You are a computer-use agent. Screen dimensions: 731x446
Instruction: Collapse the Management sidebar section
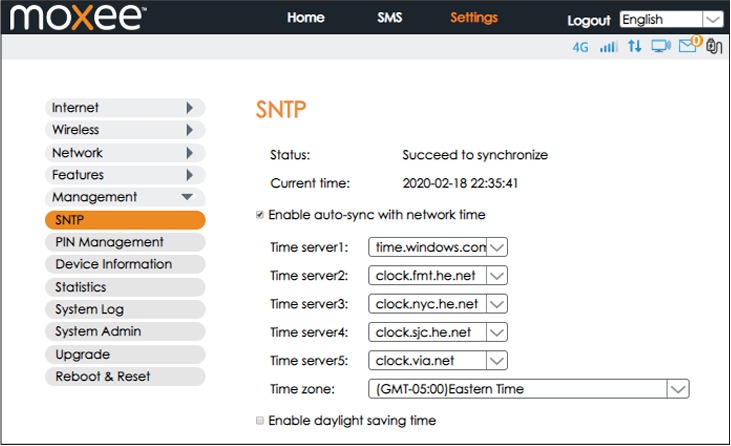125,197
